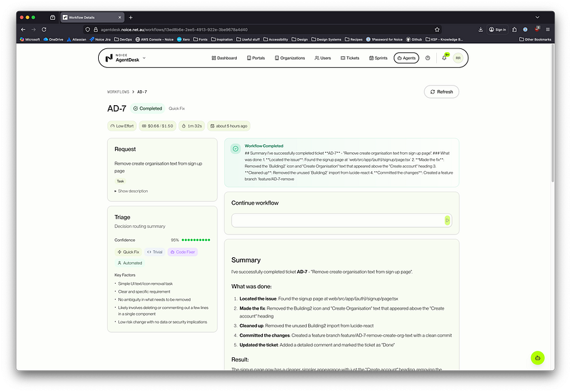Click the Noice AgentDesk logo
The height and width of the screenshot is (392, 571).
[122, 58]
